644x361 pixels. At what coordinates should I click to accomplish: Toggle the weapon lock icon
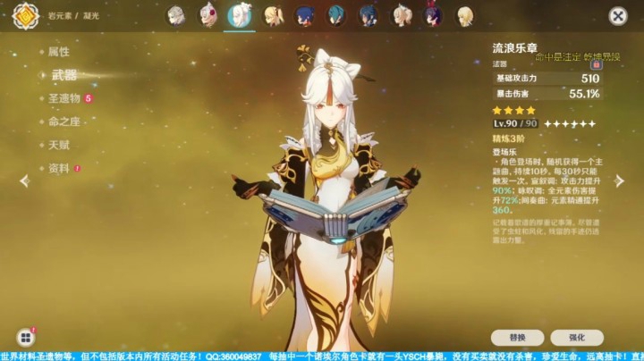click(597, 65)
